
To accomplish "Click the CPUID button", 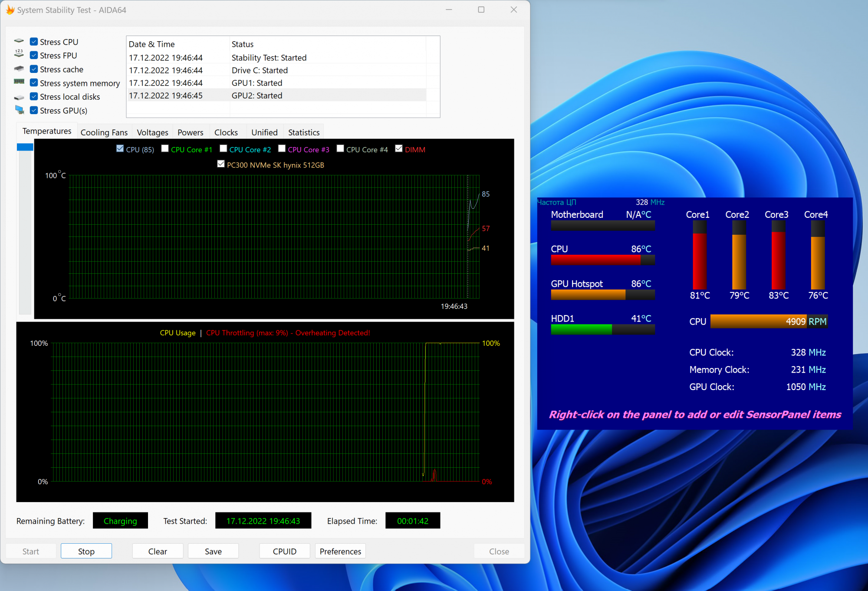I will 284,551.
